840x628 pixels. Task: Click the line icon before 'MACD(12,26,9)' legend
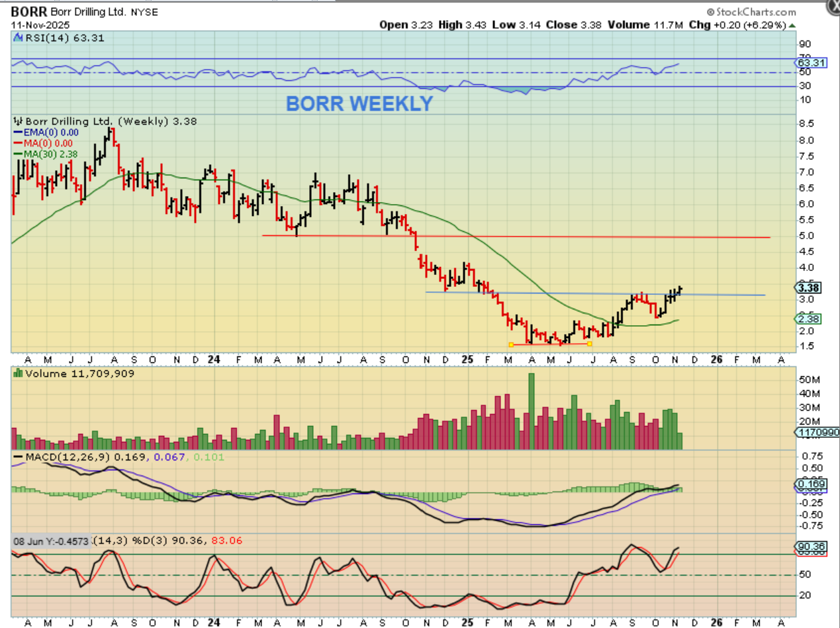coord(19,457)
